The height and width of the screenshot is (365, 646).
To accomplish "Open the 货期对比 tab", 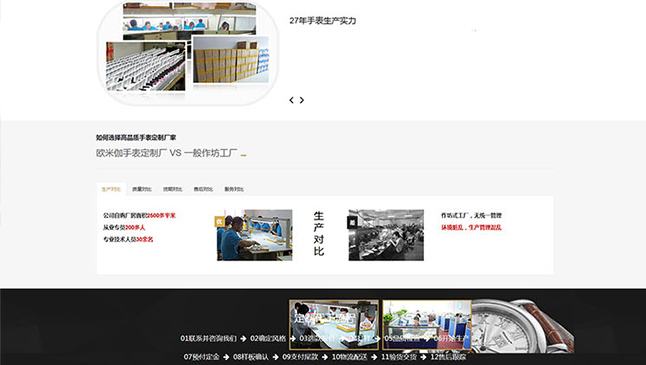I will pos(173,189).
